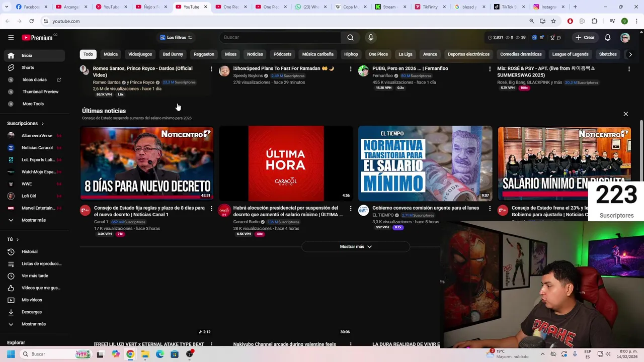Select the Videojuegos filter chip
The image size is (644, 362).
coord(140,54)
